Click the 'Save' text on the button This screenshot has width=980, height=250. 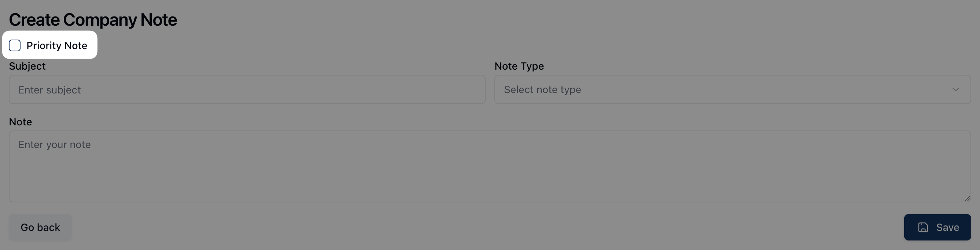947,227
